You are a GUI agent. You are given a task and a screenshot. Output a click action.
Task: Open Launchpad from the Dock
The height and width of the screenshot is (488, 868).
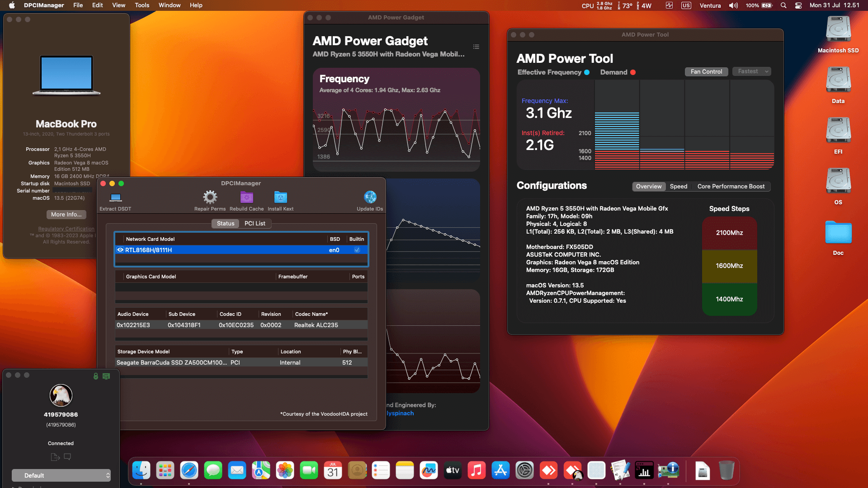coord(165,471)
